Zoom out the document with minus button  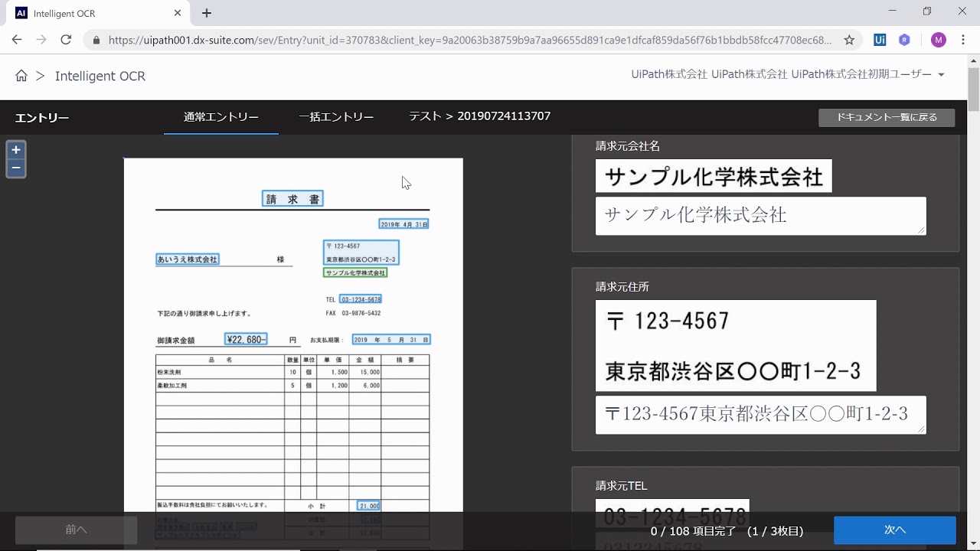click(x=16, y=168)
